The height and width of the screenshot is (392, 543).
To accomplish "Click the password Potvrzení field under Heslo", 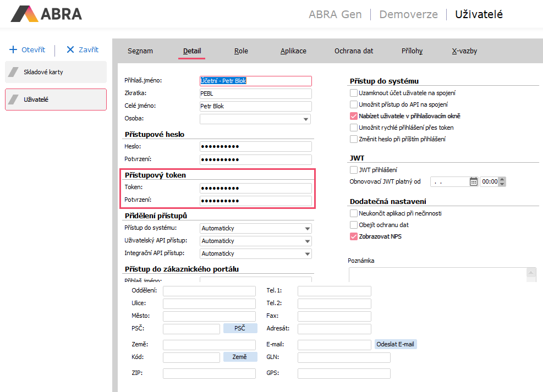I will 256,159.
